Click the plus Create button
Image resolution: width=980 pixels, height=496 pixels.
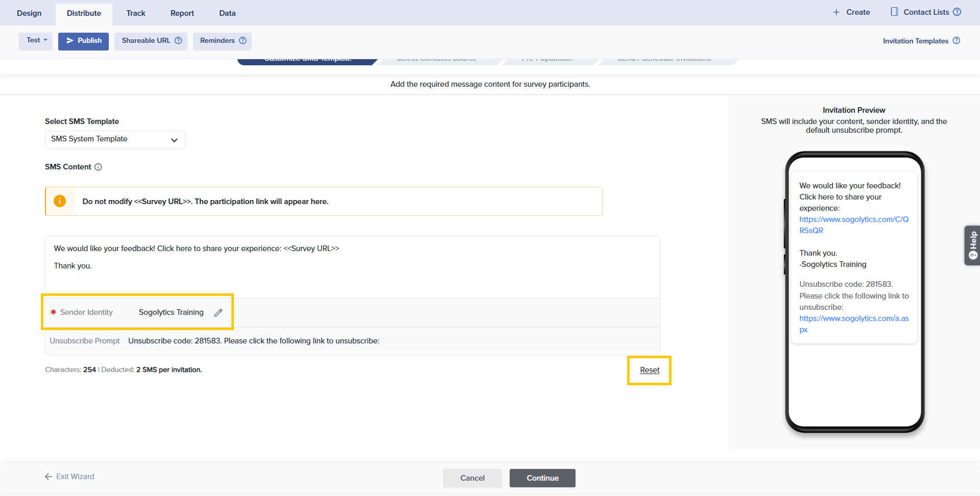click(x=851, y=12)
